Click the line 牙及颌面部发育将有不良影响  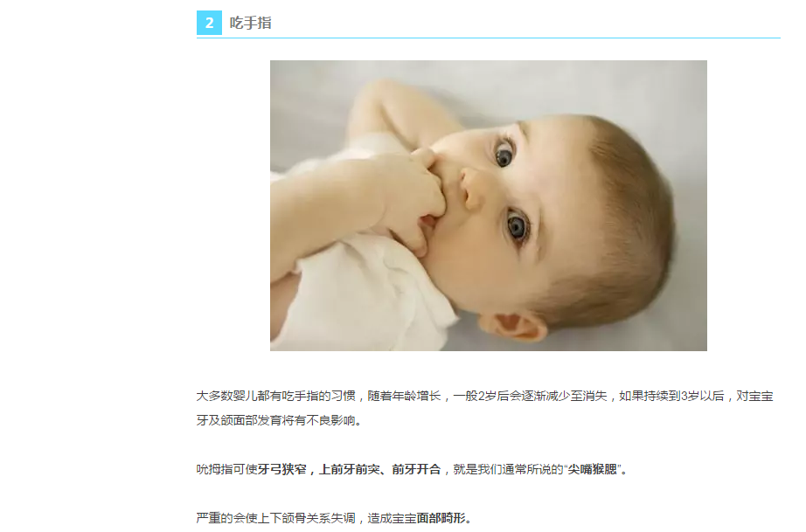[x=280, y=420]
